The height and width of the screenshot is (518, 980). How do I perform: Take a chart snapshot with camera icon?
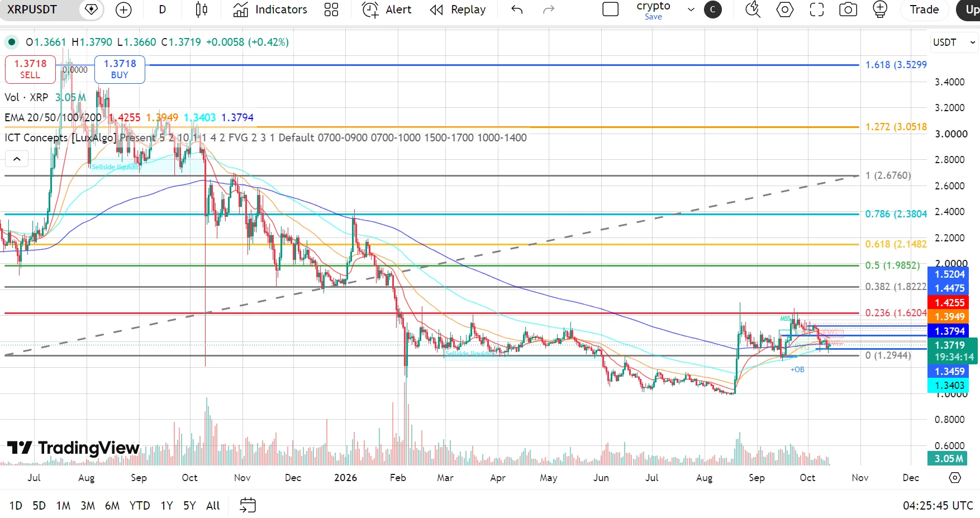pos(848,9)
